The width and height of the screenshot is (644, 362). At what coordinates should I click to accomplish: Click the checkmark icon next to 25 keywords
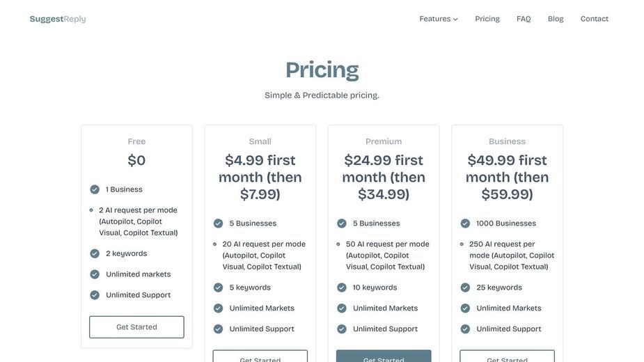tap(465, 288)
